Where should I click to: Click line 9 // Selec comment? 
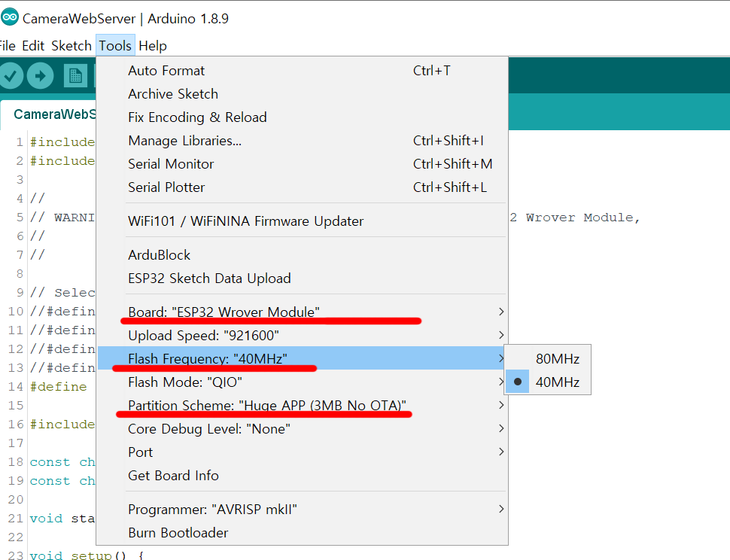pyautogui.click(x=62, y=292)
